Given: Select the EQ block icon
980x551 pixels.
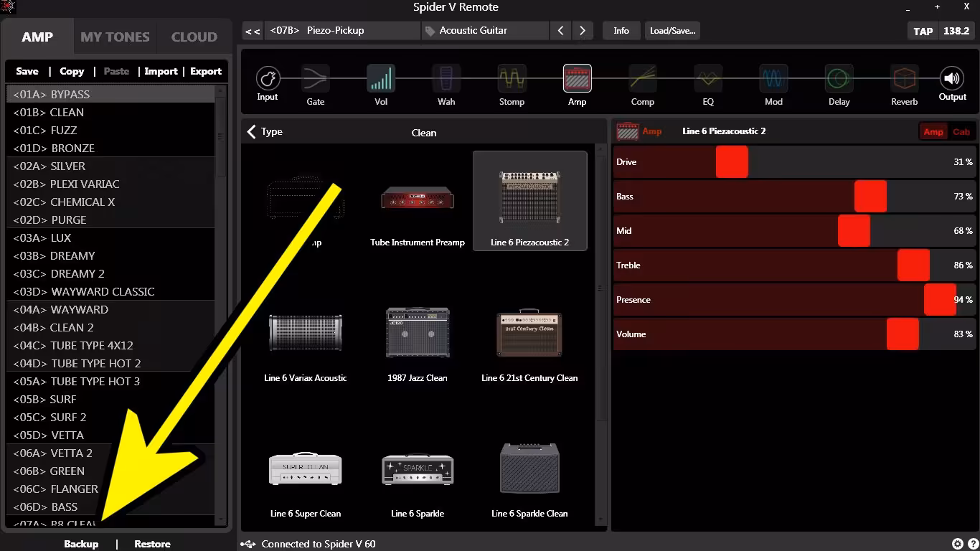Looking at the screenshot, I should (x=708, y=78).
